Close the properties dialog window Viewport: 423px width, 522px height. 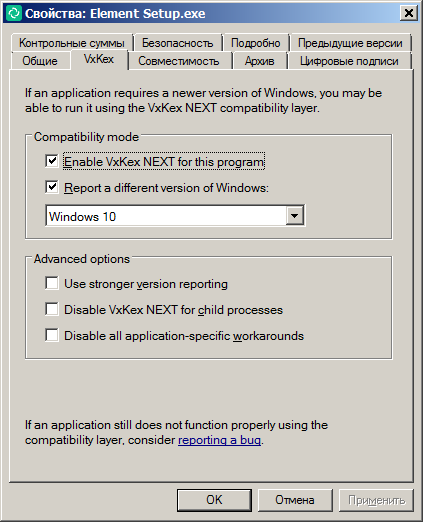click(x=409, y=13)
